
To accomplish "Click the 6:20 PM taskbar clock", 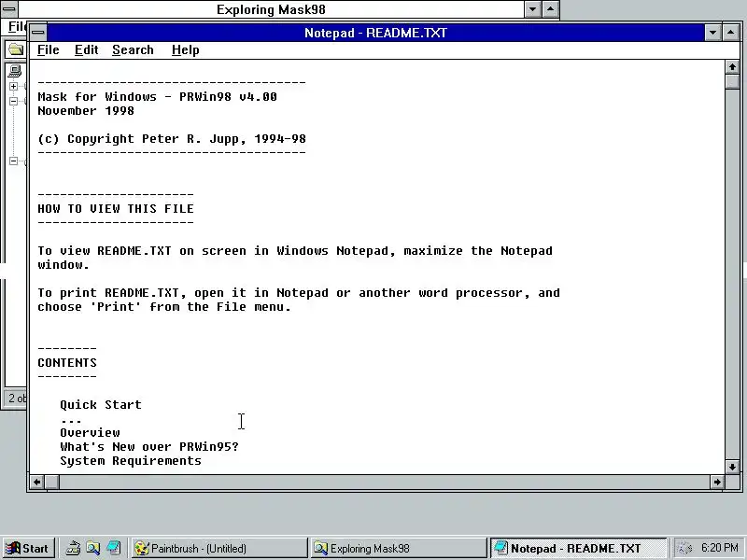I will click(719, 548).
